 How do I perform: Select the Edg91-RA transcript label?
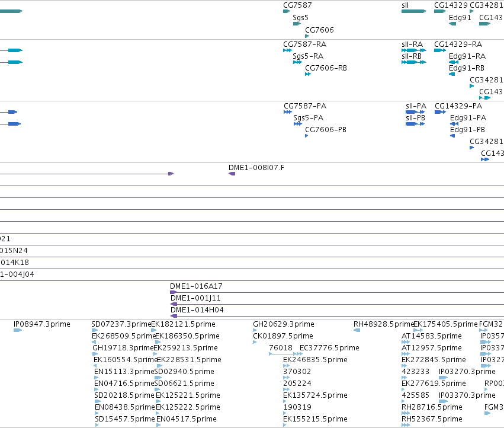467,56
